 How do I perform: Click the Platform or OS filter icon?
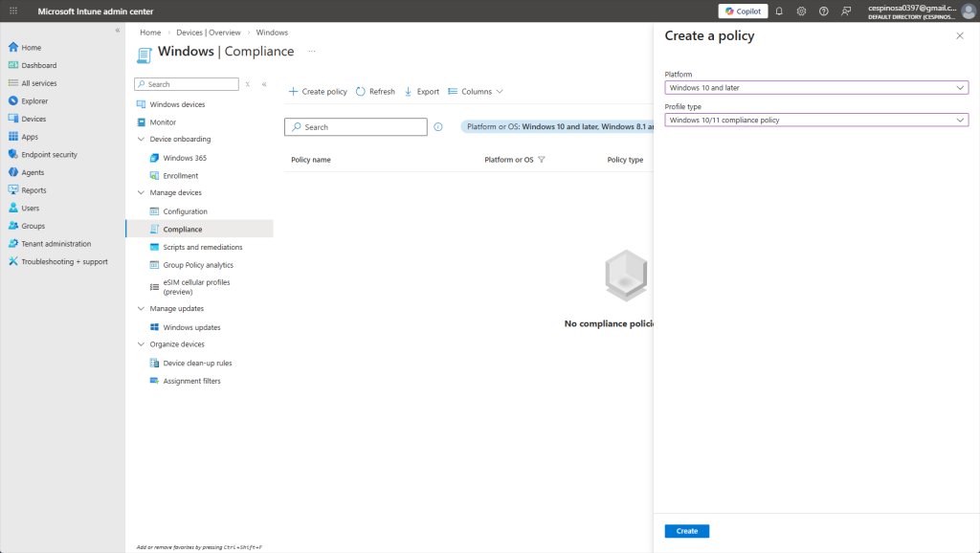[x=542, y=160]
